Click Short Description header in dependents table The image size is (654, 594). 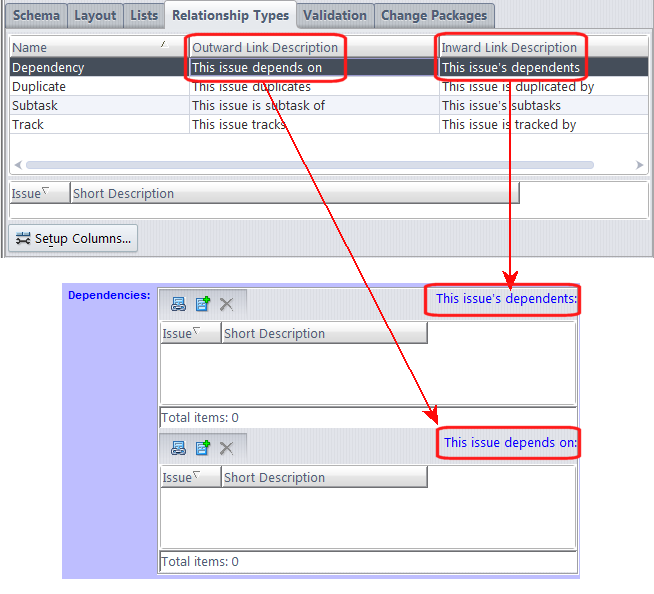tap(323, 334)
